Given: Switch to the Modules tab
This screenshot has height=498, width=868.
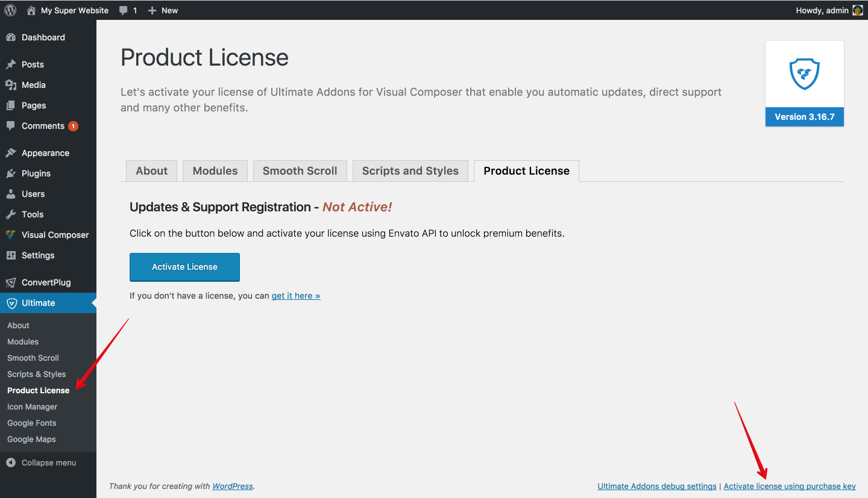Looking at the screenshot, I should click(215, 171).
